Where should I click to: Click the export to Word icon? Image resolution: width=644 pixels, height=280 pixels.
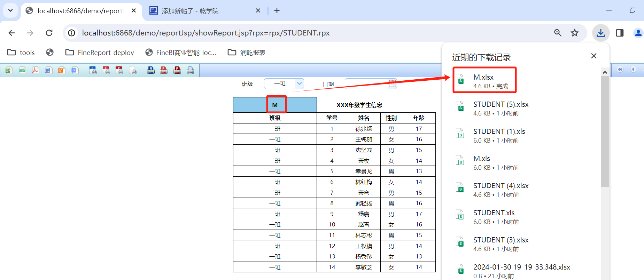48,71
